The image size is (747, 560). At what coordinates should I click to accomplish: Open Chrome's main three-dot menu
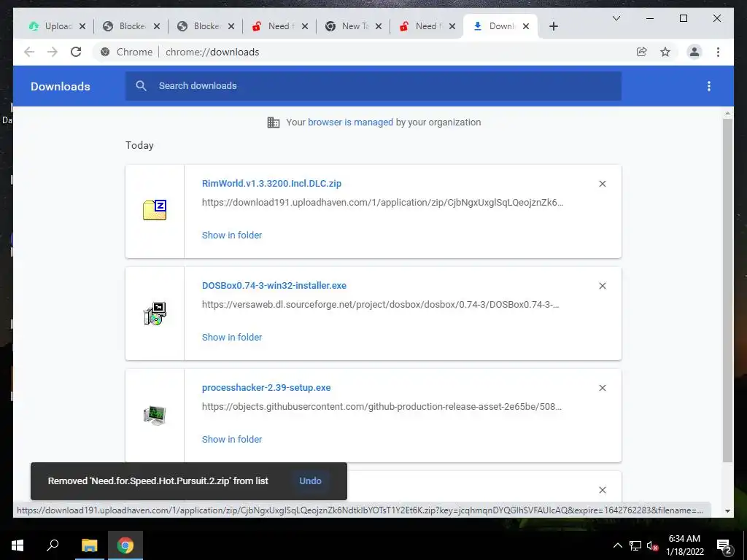click(x=718, y=52)
